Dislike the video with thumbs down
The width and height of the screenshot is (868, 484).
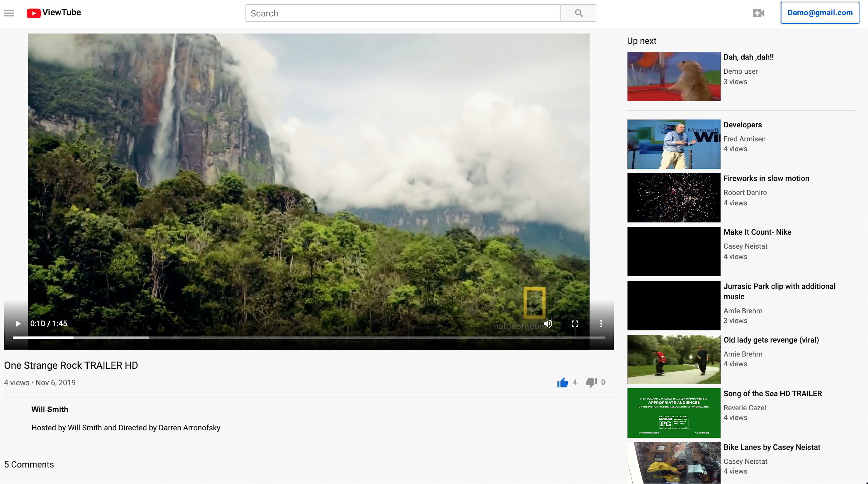coord(591,383)
